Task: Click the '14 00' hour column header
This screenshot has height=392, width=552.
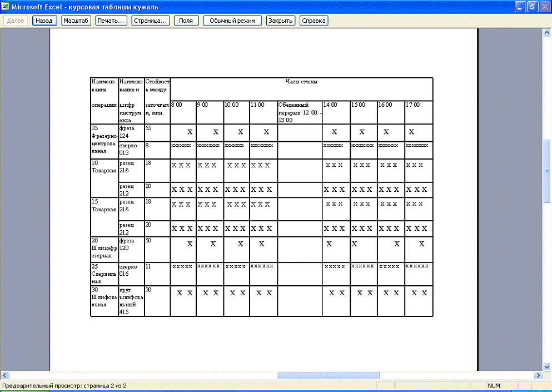Action: pos(336,112)
